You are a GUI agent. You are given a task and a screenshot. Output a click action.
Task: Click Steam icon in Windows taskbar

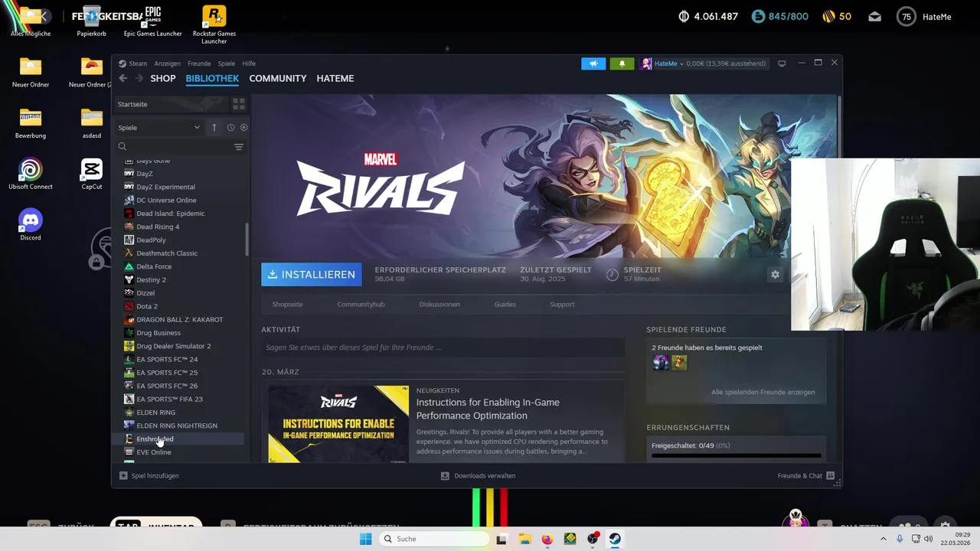tap(615, 539)
